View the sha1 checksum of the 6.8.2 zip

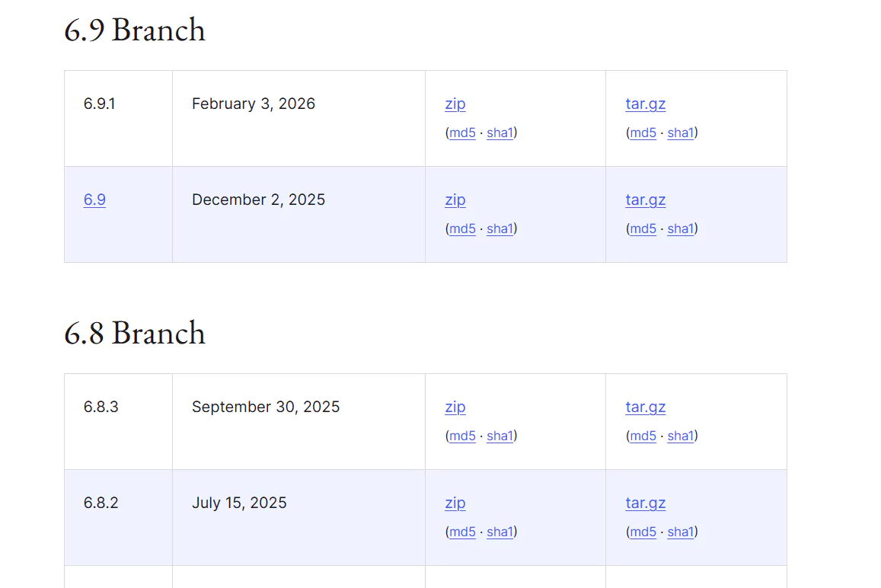click(500, 532)
